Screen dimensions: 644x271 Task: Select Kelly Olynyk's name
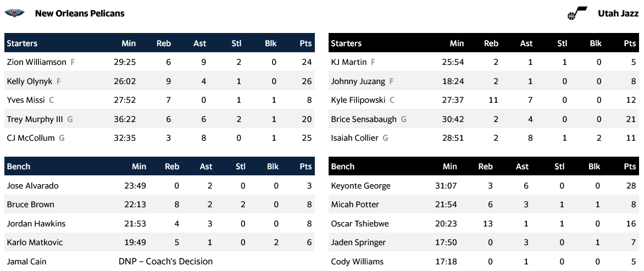(x=30, y=81)
